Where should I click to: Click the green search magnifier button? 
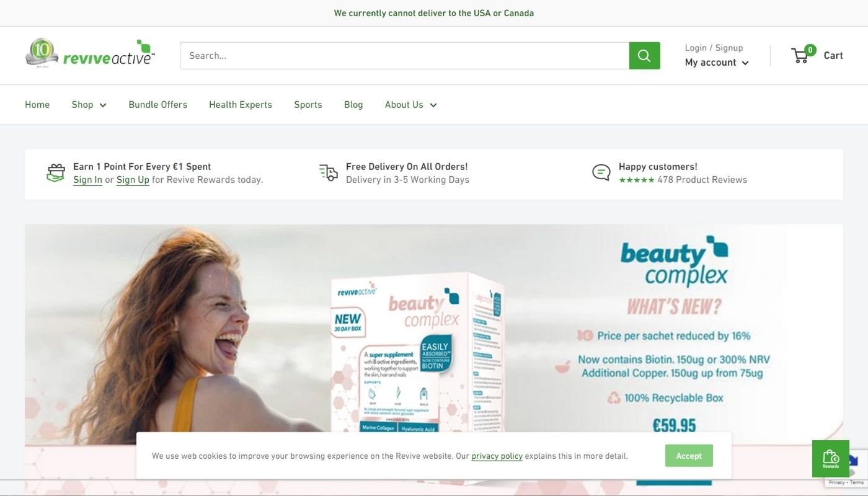coord(644,56)
